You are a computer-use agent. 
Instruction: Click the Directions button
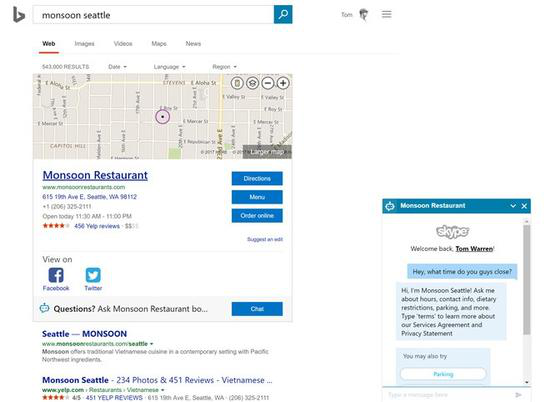[257, 179]
